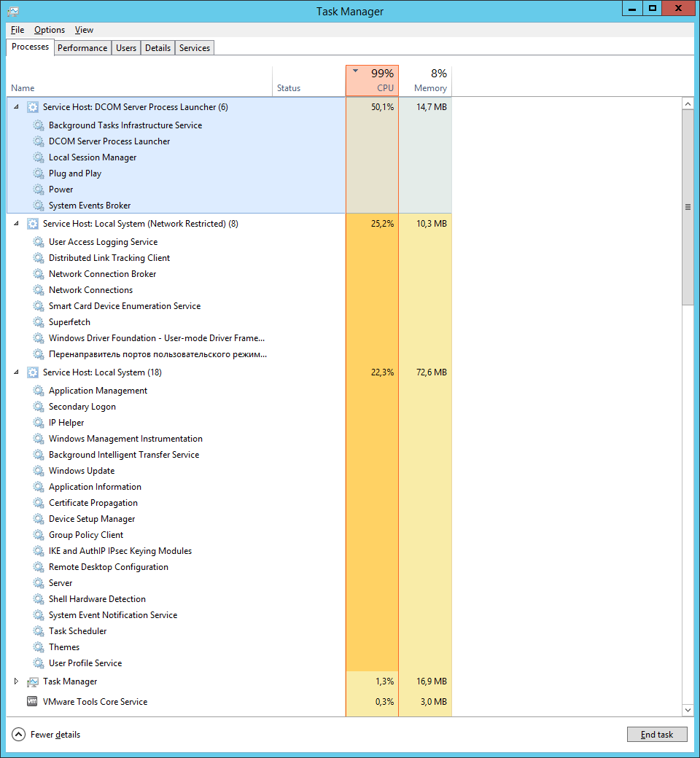Open the File menu
This screenshot has width=700, height=758.
17,30
